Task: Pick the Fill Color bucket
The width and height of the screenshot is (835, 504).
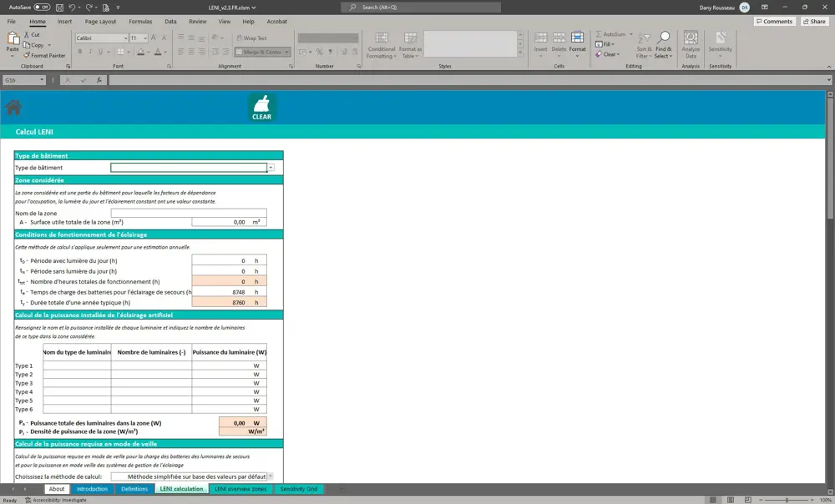Action: pyautogui.click(x=140, y=52)
